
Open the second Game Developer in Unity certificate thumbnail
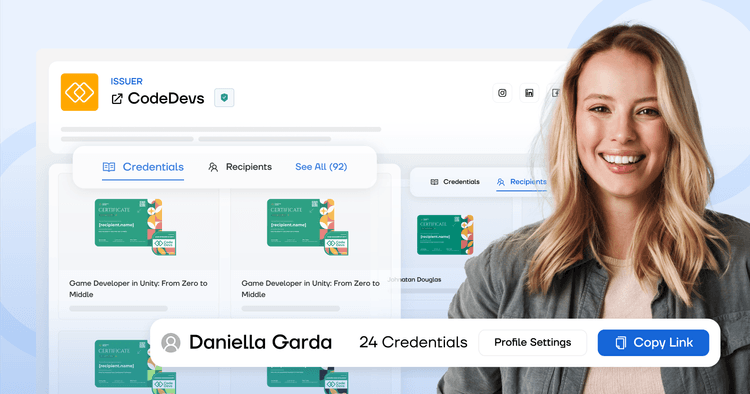tap(308, 227)
